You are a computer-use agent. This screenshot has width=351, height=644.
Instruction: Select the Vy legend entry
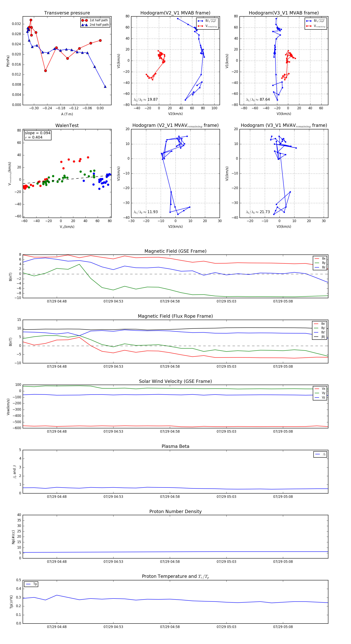pos(320,393)
